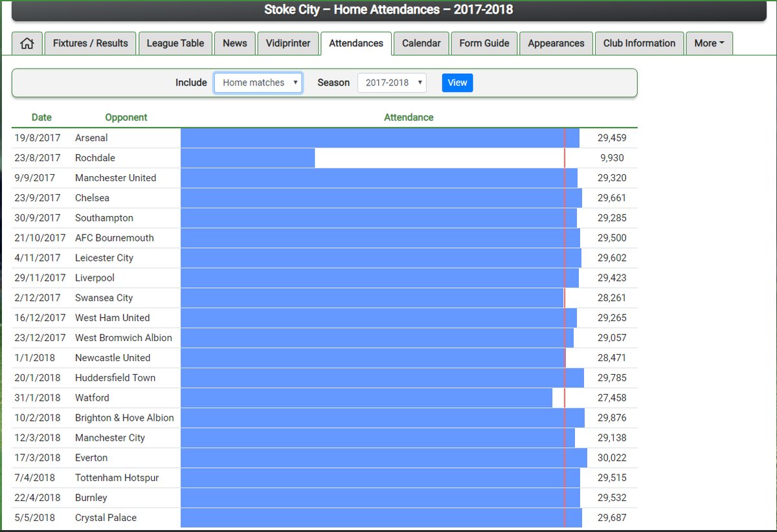This screenshot has width=777, height=532.
Task: Go to the Club Information tab
Action: click(x=639, y=43)
